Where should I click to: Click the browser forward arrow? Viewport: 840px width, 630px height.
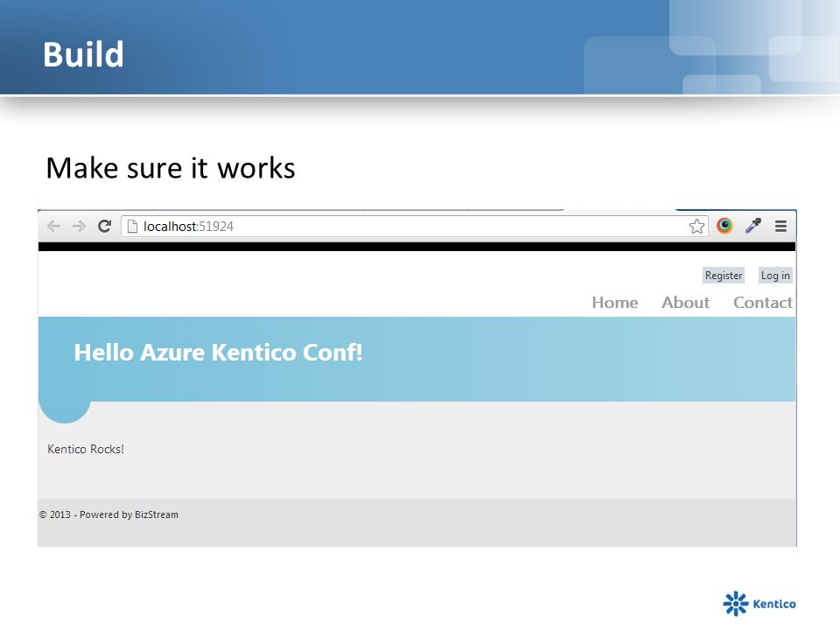79,226
